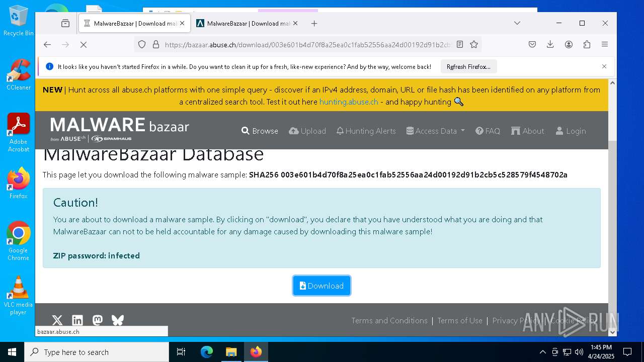644x362 pixels.
Task: Click the MALWARE bazaar logo
Action: point(120,130)
